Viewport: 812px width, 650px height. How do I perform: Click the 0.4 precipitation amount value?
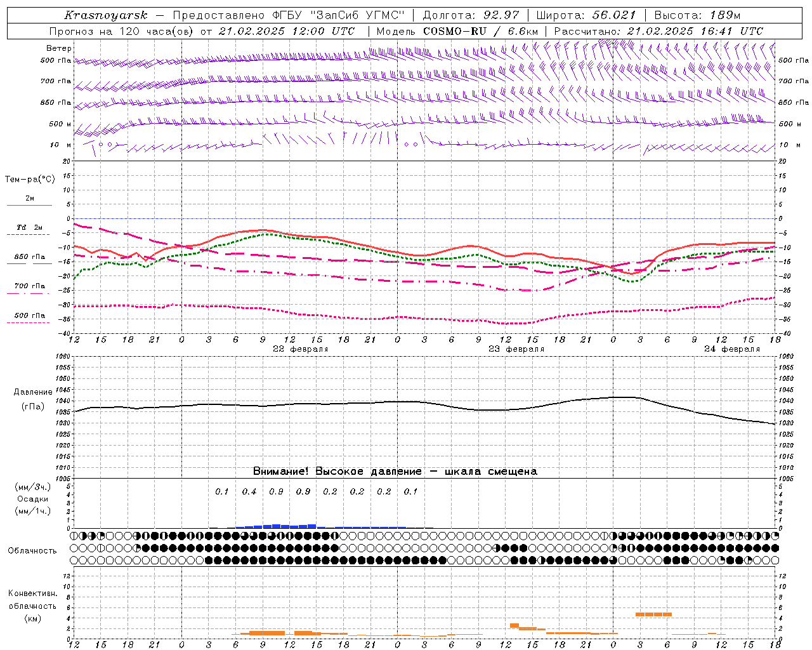pyautogui.click(x=249, y=492)
